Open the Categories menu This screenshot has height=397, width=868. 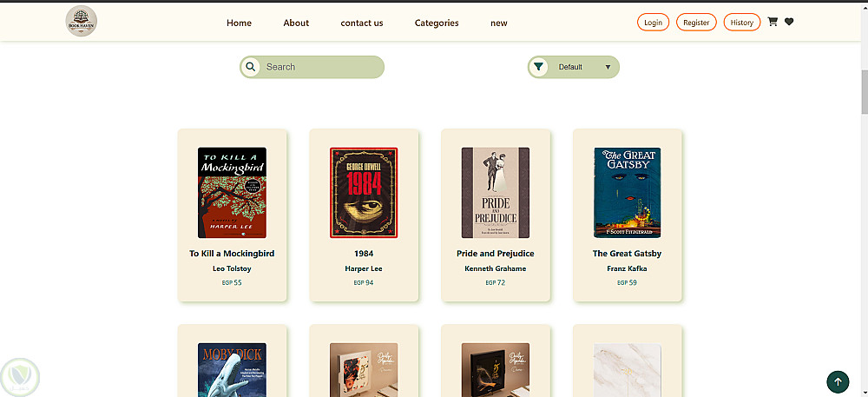click(x=437, y=23)
